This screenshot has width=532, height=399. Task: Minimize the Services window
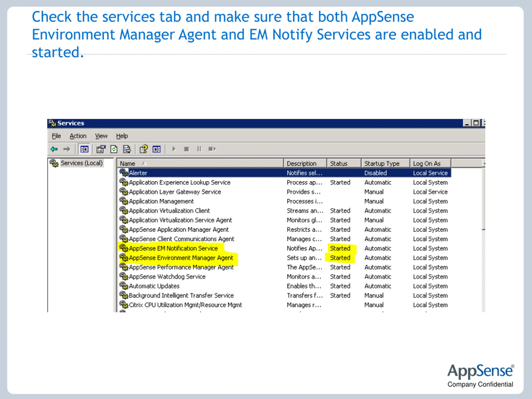point(467,123)
